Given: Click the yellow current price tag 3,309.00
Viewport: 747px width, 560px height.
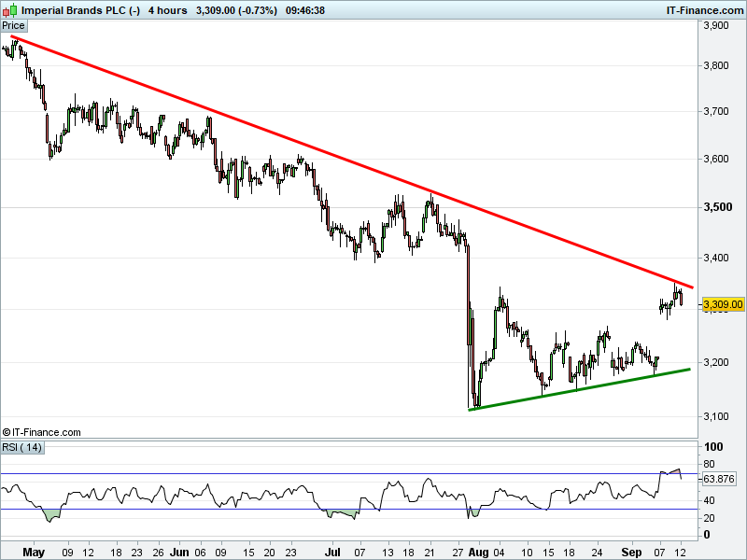Looking at the screenshot, I should tap(723, 304).
